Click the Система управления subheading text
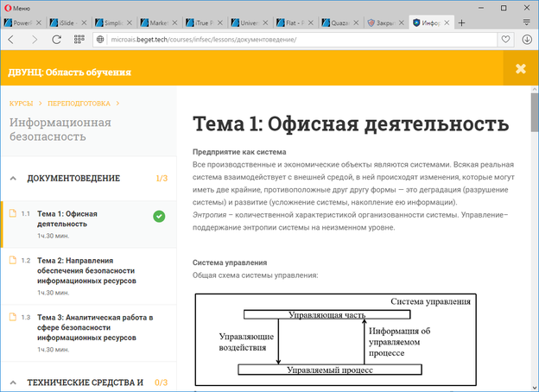 (230, 262)
